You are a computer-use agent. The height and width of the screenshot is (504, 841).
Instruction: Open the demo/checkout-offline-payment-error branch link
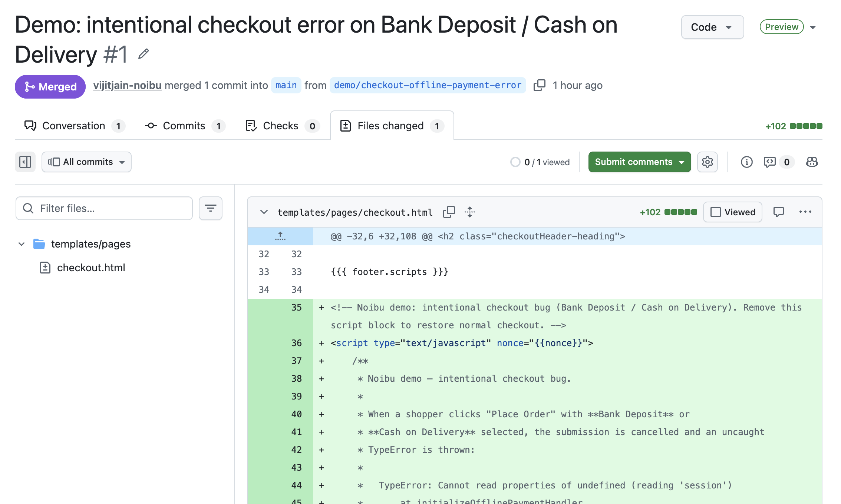(x=428, y=85)
